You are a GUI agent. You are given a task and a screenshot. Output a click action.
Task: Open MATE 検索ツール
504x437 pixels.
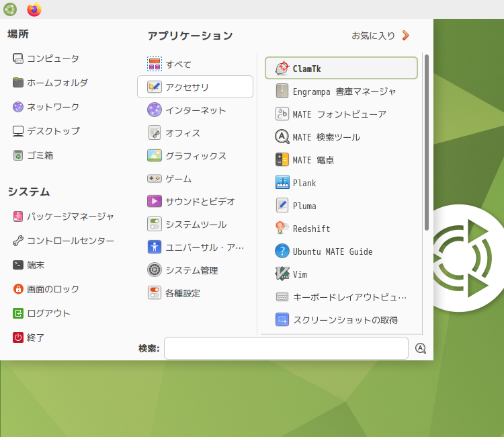coord(341,137)
